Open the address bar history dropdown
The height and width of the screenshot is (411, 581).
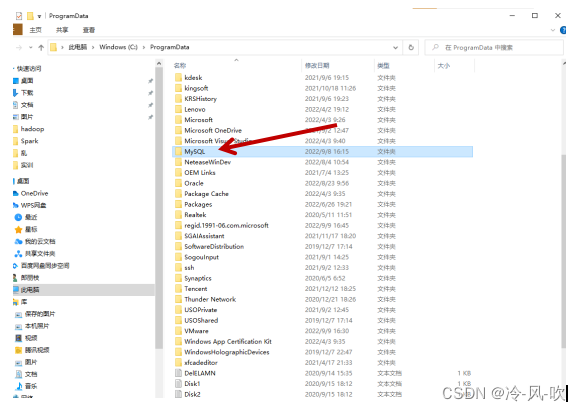coord(395,47)
